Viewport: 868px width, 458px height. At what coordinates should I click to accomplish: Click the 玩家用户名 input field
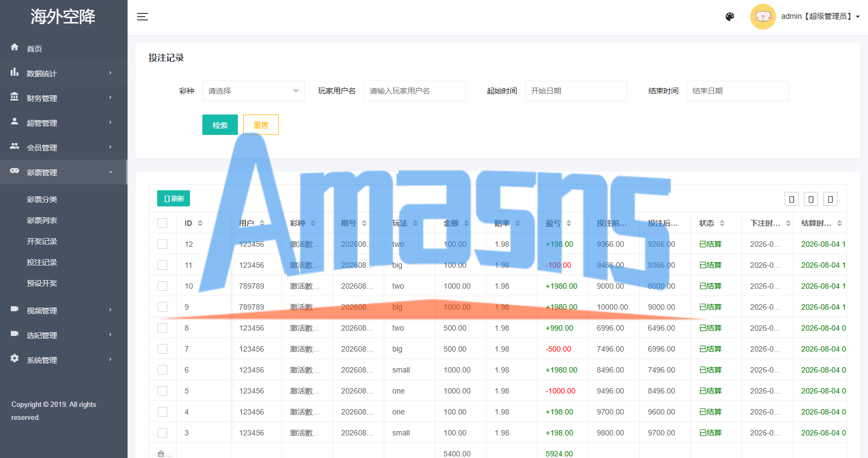click(x=415, y=91)
